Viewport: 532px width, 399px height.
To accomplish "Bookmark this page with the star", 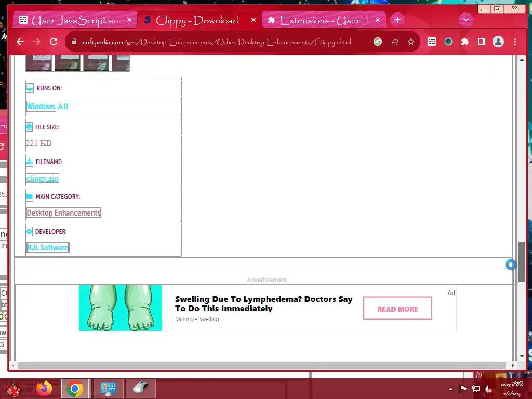I will point(411,42).
